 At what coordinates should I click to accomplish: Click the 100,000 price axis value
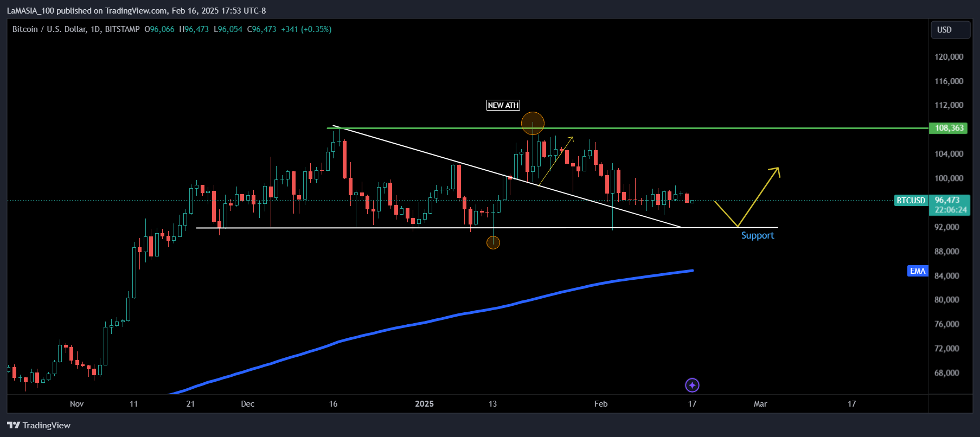(949, 178)
